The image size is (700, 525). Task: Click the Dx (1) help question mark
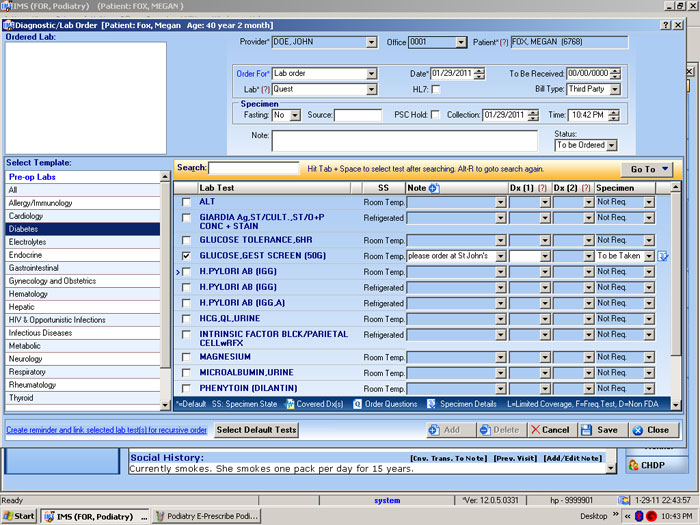542,188
